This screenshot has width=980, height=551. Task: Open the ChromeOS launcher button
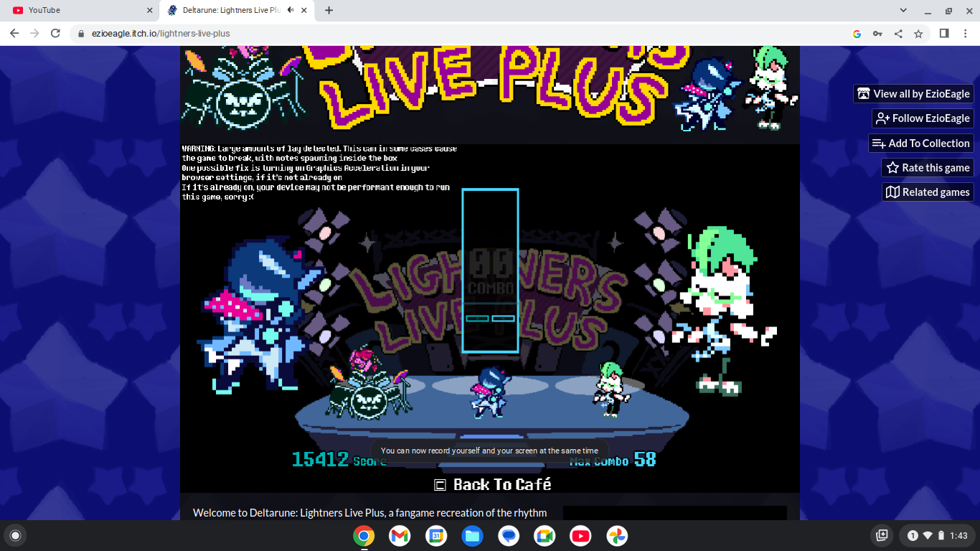(x=15, y=535)
